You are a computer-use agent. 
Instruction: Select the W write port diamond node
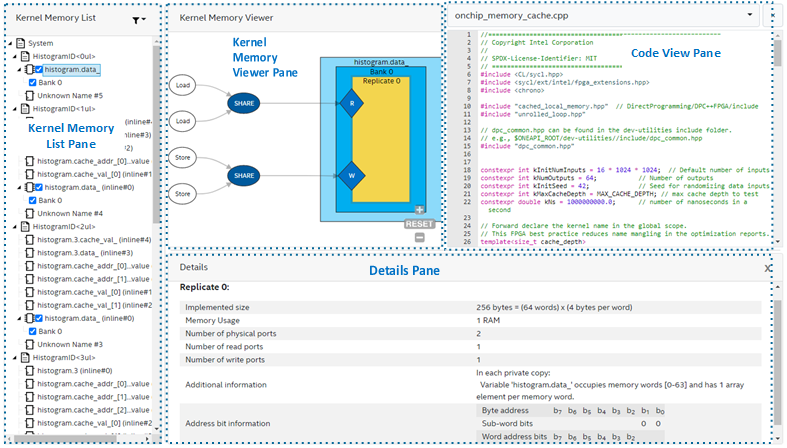pos(352,174)
